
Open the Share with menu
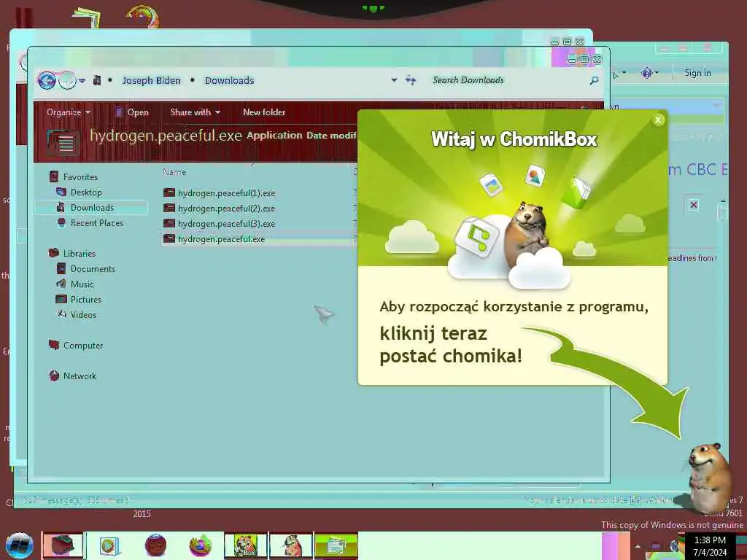(195, 112)
